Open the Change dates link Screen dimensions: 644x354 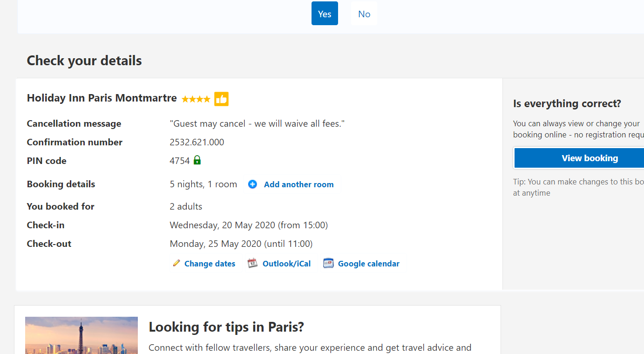coord(210,264)
